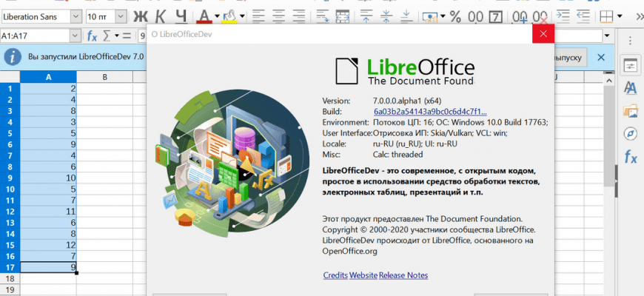Open the Website link

point(363,275)
